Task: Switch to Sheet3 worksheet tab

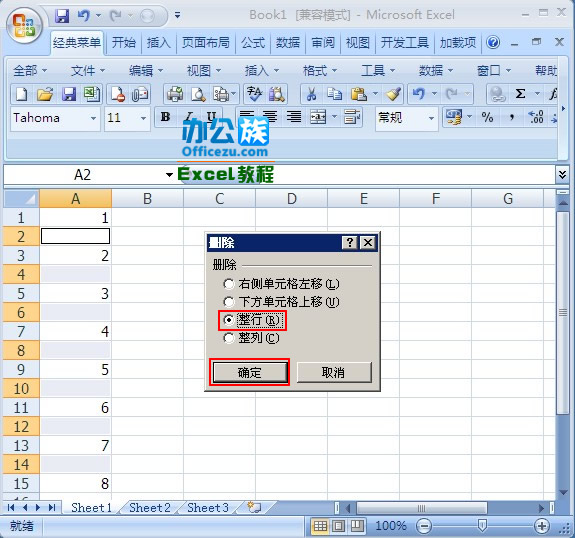Action: (x=208, y=508)
